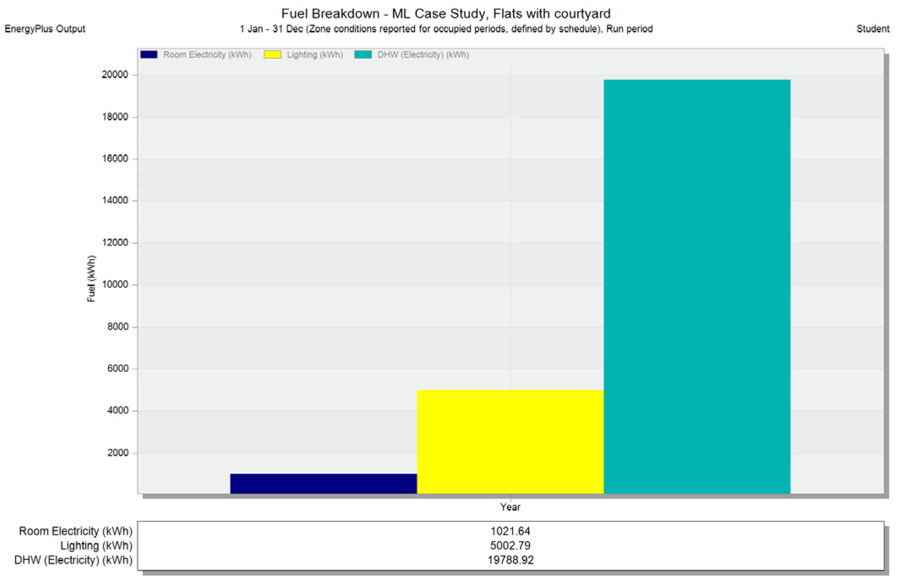Click the 20000 y-axis tick label
Image resolution: width=900 pixels, height=588 pixels.
[115, 74]
